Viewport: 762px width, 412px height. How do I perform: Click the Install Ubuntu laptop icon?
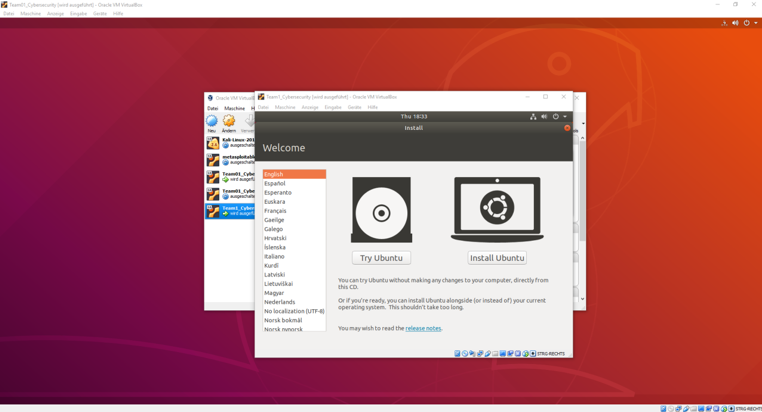pyautogui.click(x=497, y=209)
